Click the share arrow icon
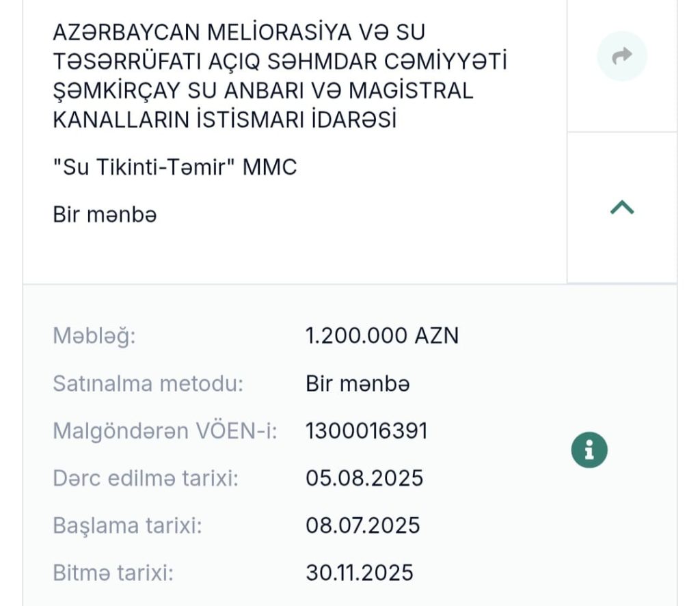This screenshot has height=606, width=700. point(621,56)
